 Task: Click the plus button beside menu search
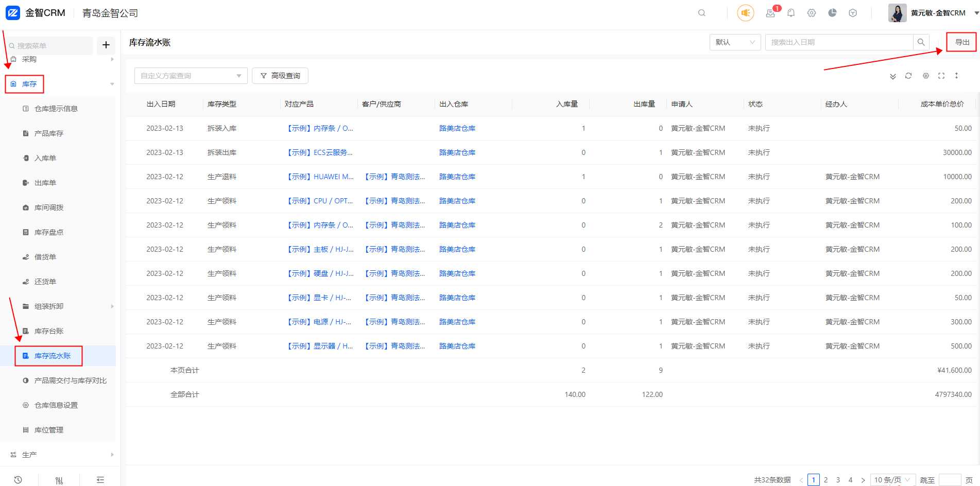click(x=106, y=45)
